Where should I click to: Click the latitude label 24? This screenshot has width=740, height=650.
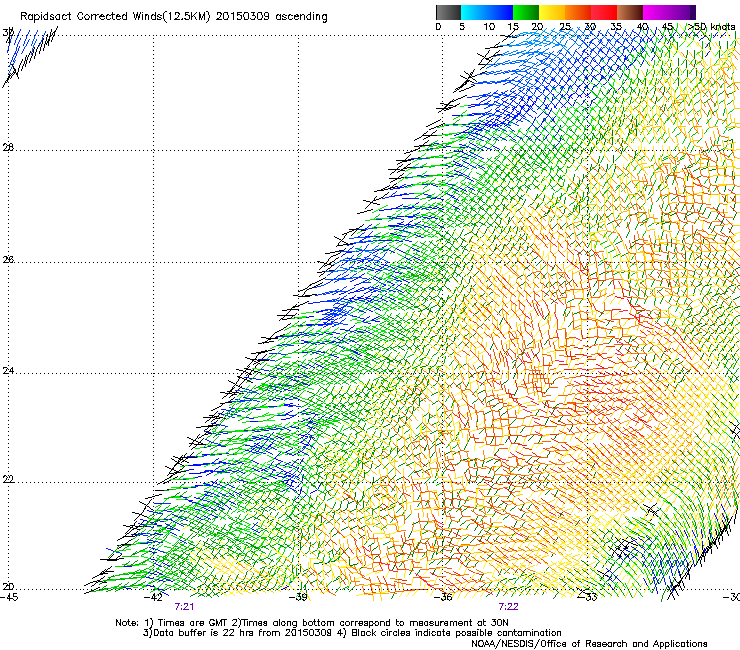click(8, 371)
